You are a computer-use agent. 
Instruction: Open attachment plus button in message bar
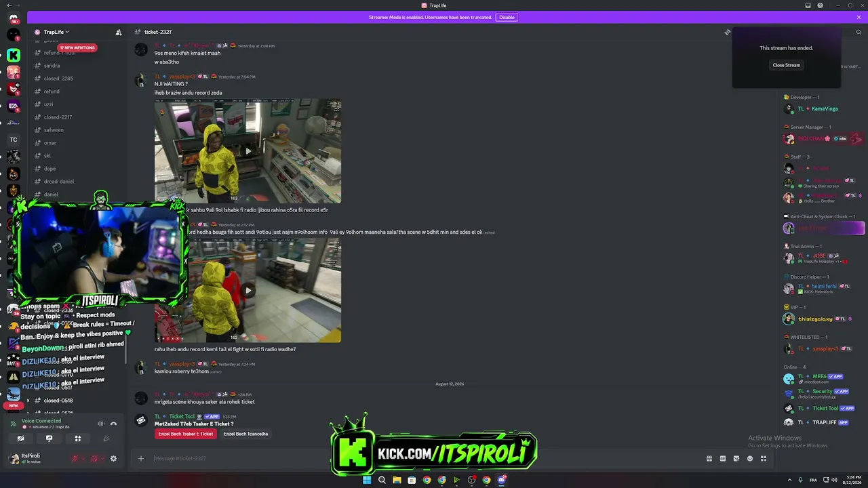tap(141, 458)
